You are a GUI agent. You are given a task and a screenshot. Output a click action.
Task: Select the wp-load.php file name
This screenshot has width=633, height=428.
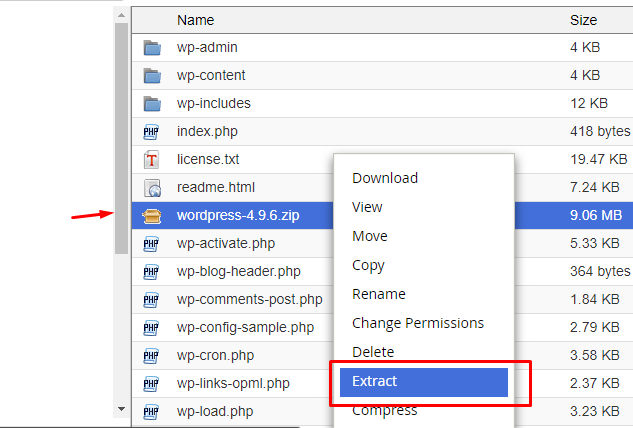[215, 412]
